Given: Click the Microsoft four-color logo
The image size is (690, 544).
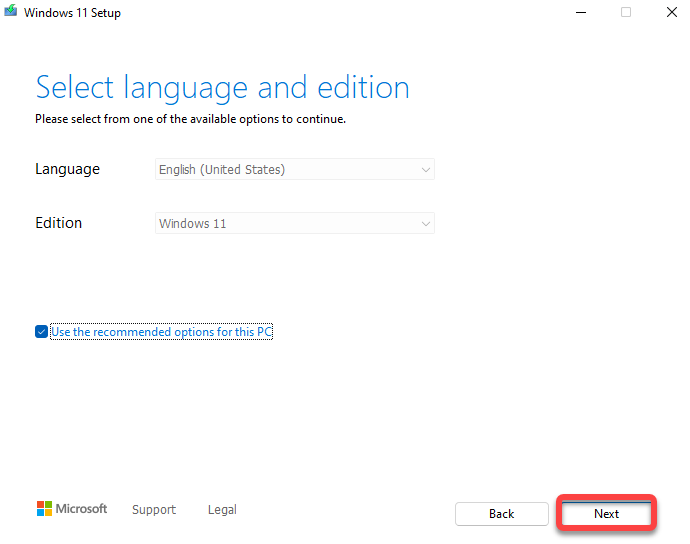Looking at the screenshot, I should (x=44, y=509).
